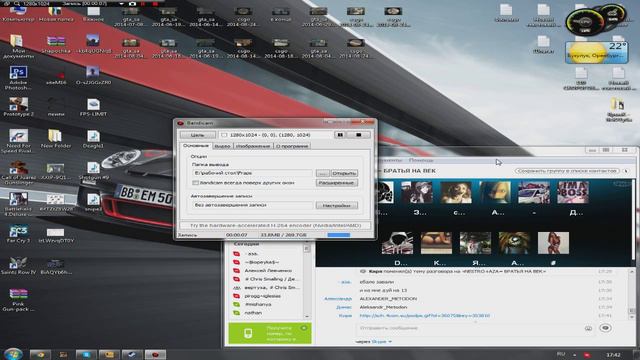The height and width of the screenshot is (360, 640).
Task: Click the Расширенные button in Bandicam
Action: pyautogui.click(x=337, y=183)
